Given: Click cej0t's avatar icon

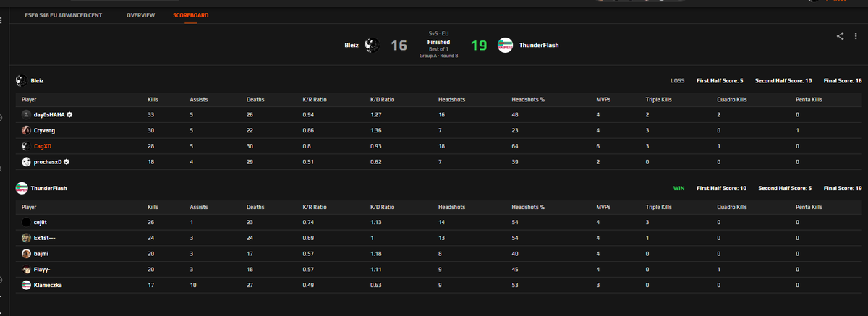Looking at the screenshot, I should 26,222.
